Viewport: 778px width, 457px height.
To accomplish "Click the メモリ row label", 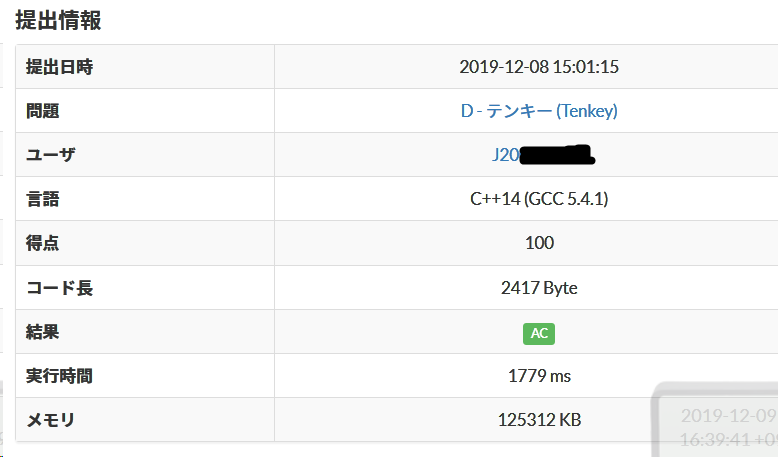I will [x=51, y=420].
